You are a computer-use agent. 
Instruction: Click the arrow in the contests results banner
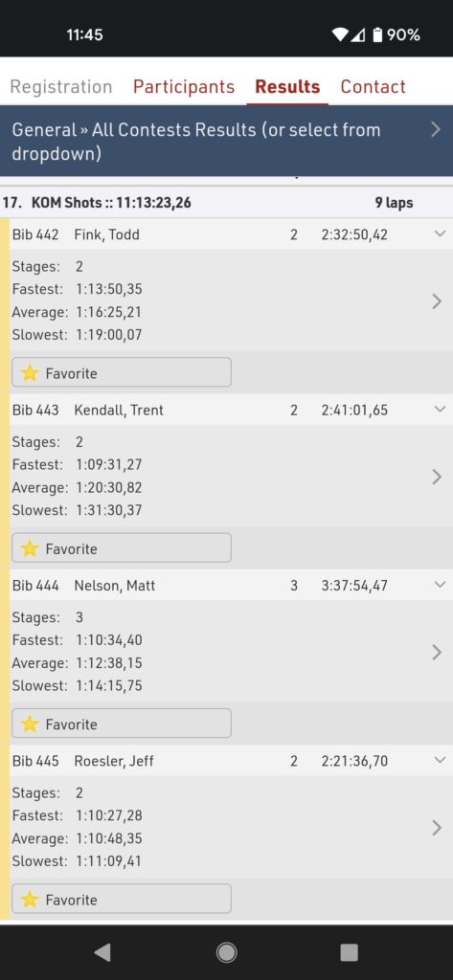click(x=436, y=129)
